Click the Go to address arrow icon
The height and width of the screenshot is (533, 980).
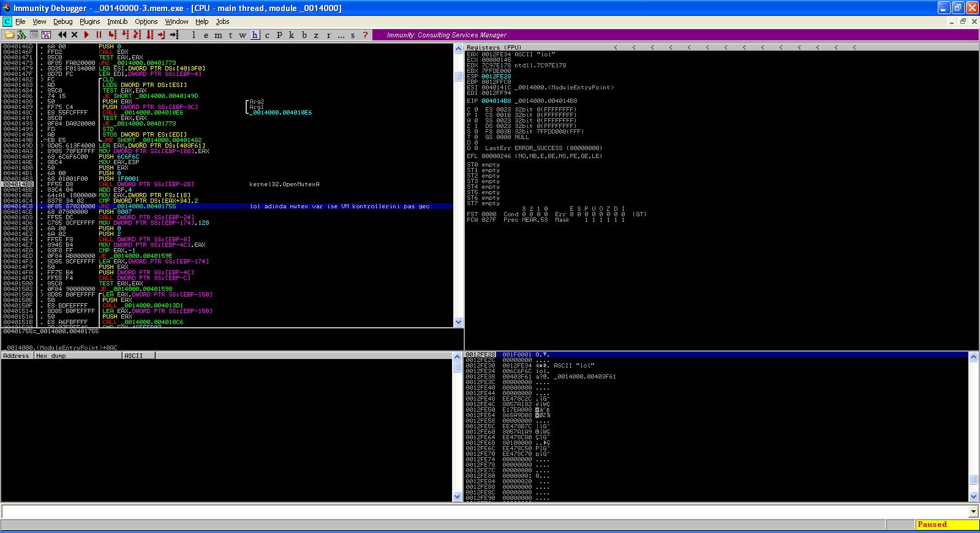tap(174, 35)
